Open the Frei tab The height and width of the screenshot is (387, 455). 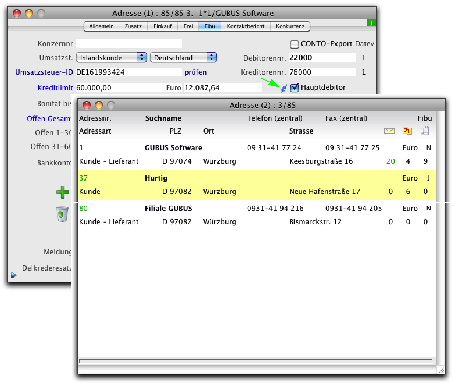tap(188, 26)
